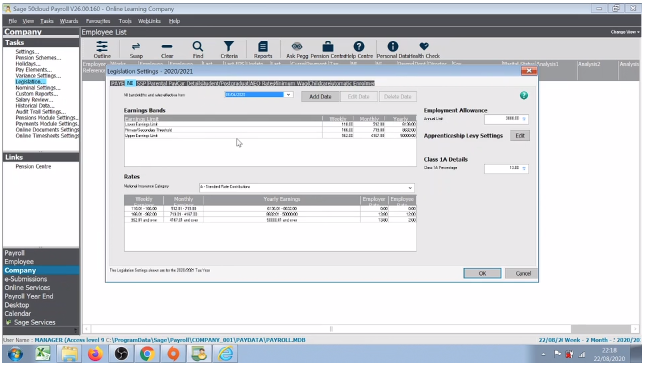Open Pension Schemes... task
This screenshot has height=367, width=646.
click(38, 58)
